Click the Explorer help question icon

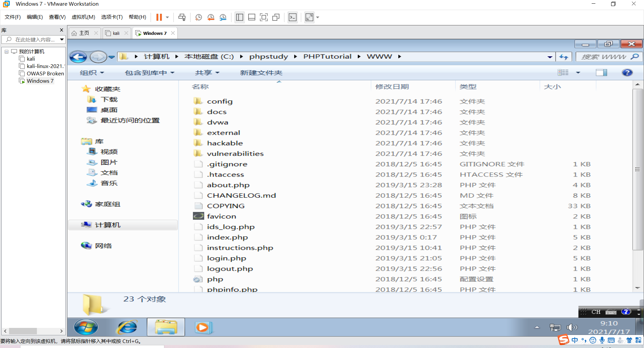(x=627, y=72)
